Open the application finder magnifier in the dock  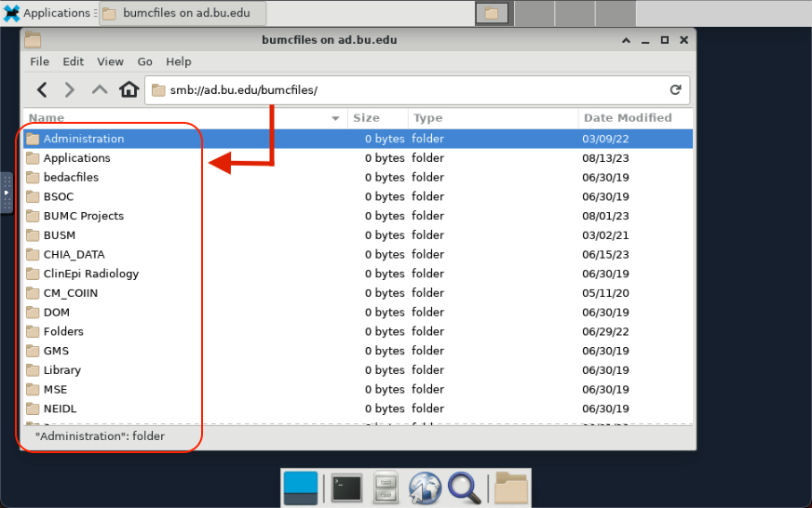[464, 488]
